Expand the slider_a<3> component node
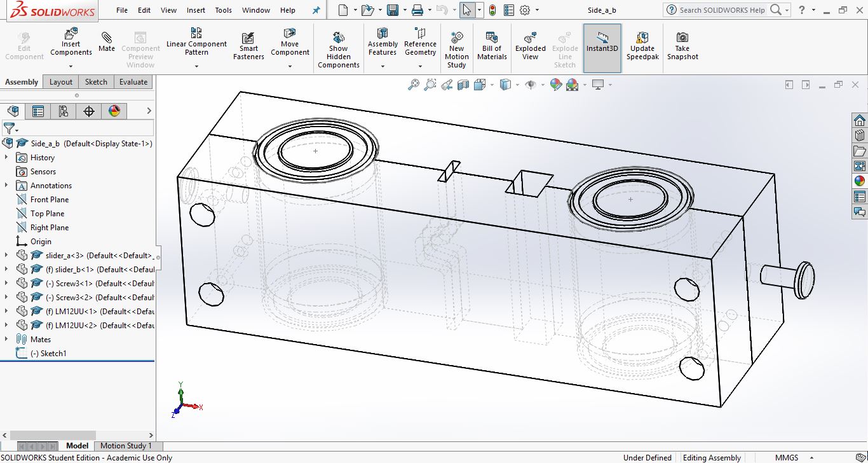The image size is (868, 463). point(6,255)
